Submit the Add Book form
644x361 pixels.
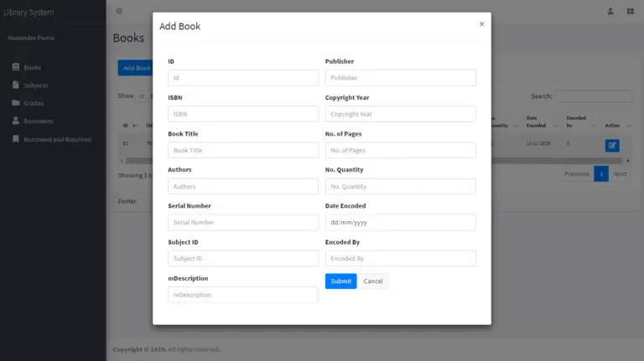[x=341, y=281]
